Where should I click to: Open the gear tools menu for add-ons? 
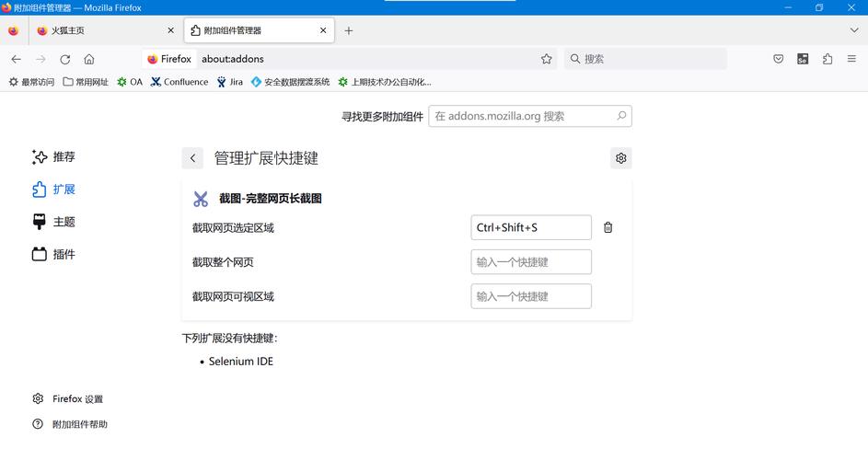(x=620, y=158)
